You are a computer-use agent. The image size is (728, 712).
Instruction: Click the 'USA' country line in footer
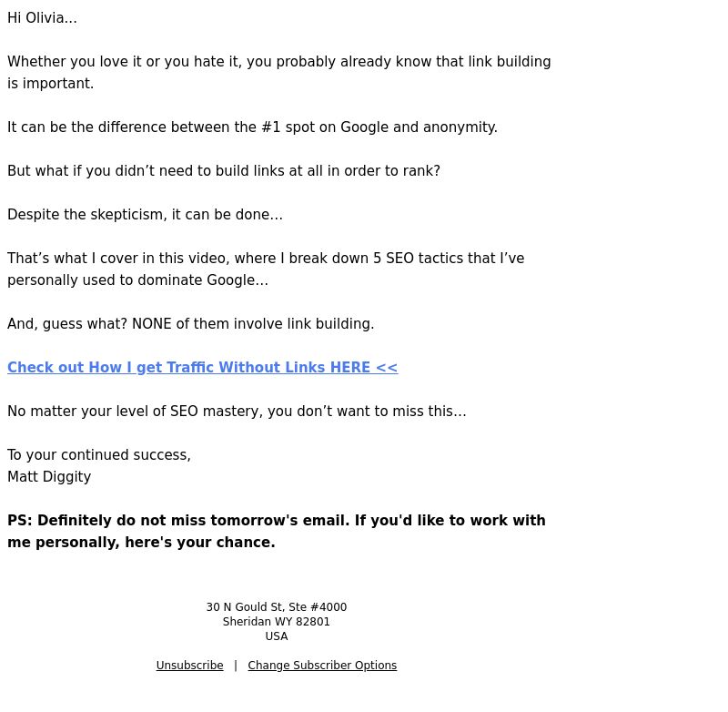(x=277, y=636)
